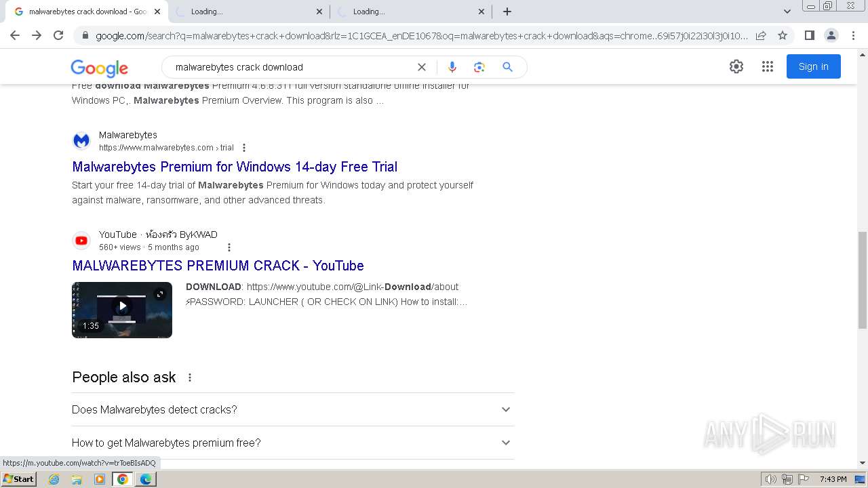
Task: Click the Sign in button
Action: pyautogui.click(x=813, y=66)
